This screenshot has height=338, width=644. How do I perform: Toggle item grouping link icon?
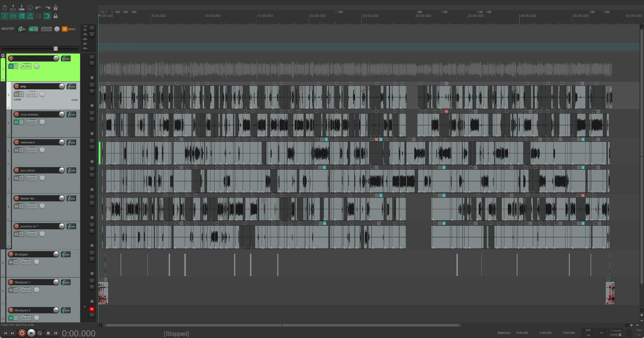click(13, 16)
